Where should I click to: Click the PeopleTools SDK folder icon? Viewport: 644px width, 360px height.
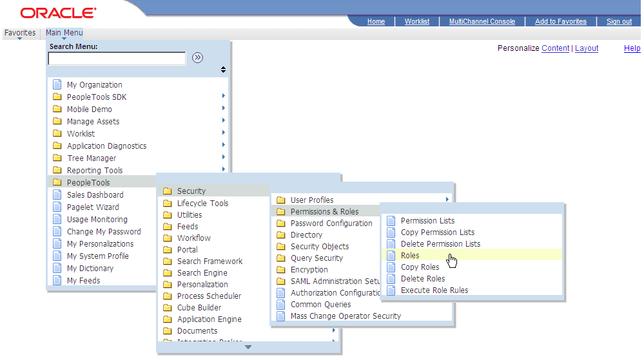pyautogui.click(x=57, y=97)
